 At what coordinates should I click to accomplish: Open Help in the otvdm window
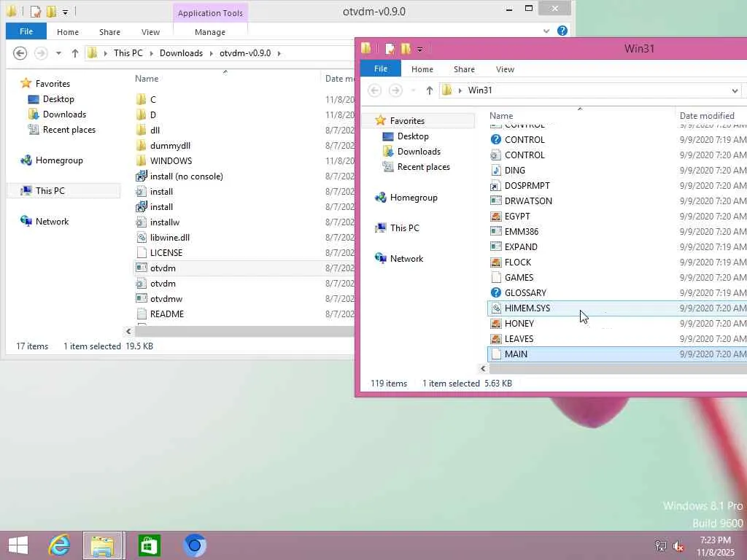(x=562, y=31)
